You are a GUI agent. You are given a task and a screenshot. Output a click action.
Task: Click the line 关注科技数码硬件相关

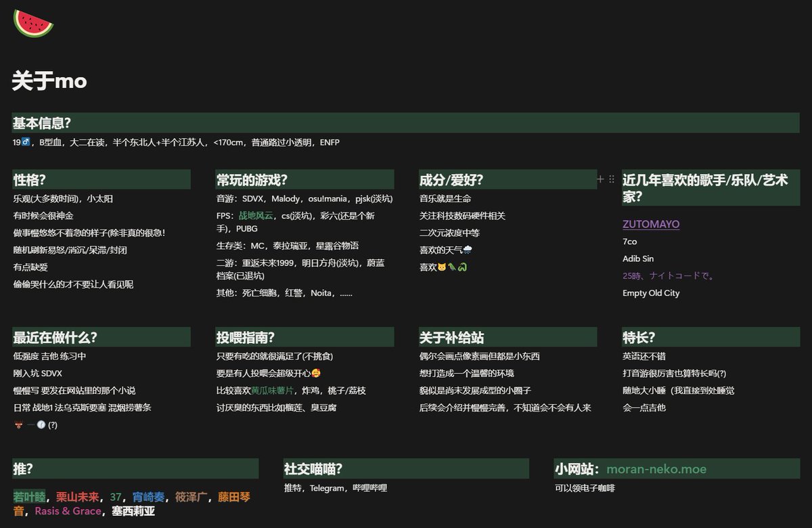pos(462,215)
